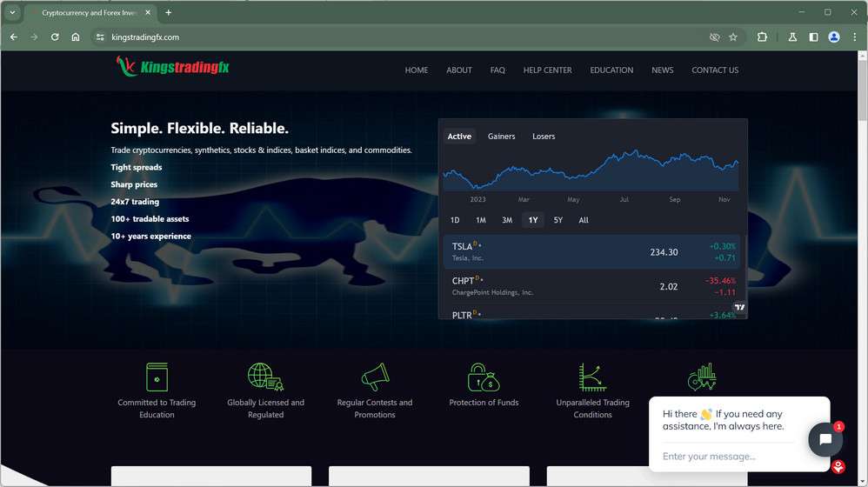This screenshot has width=868, height=487.
Task: Set chart range to All
Action: click(x=584, y=220)
